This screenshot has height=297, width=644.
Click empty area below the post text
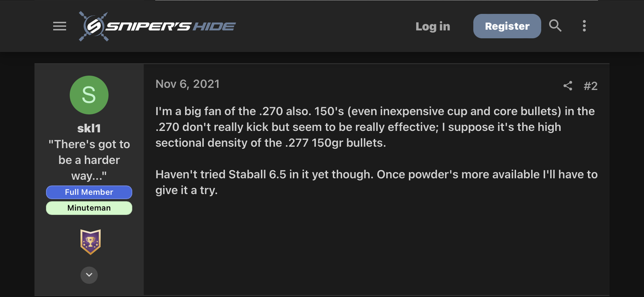(376, 246)
